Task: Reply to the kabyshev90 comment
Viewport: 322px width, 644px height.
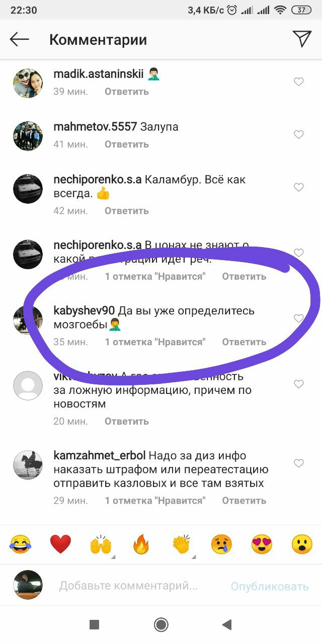Action: click(x=244, y=342)
